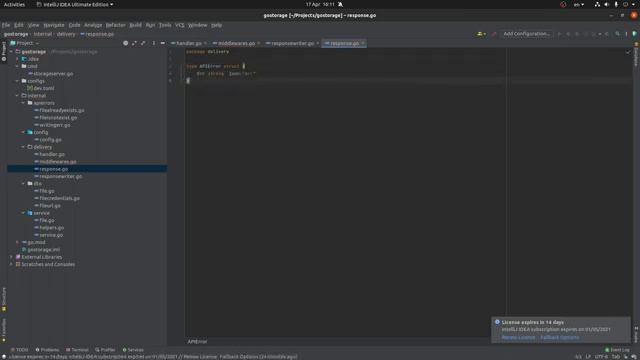Hide the Project panel with minimize icon
640x360 pixels.
click(162, 43)
